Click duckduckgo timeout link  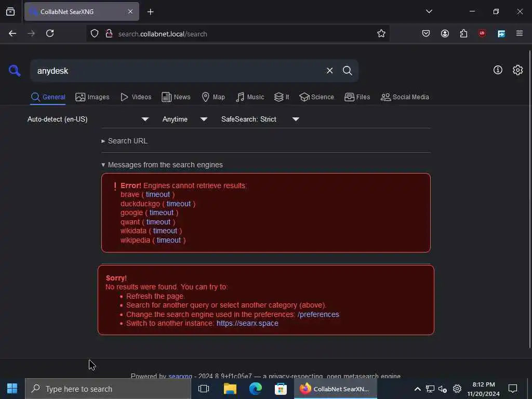click(x=179, y=204)
